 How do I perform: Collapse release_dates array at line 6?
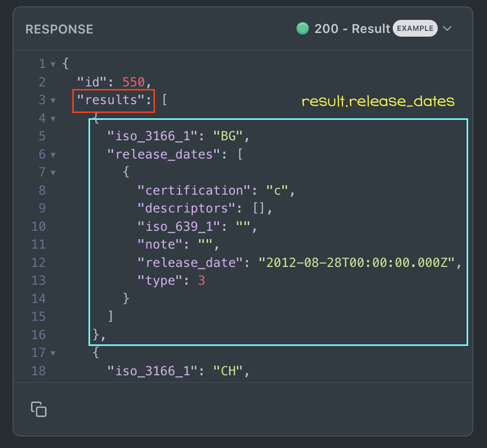(53, 155)
